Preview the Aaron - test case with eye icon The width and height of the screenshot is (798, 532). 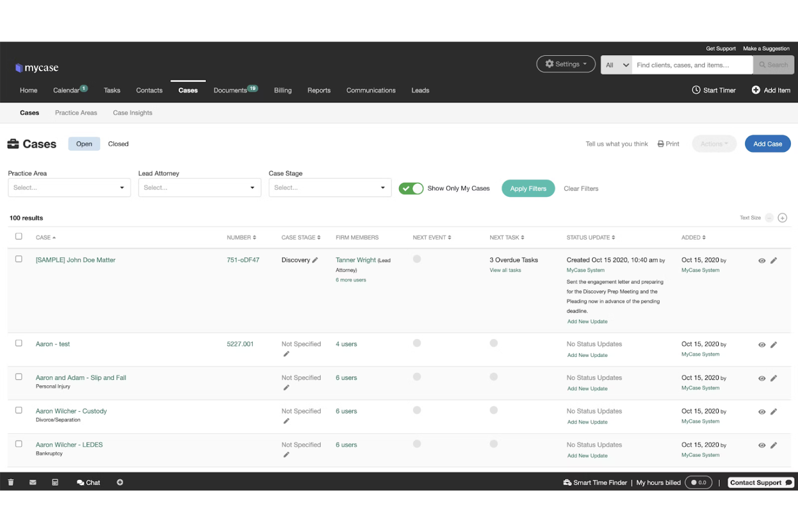tap(761, 344)
